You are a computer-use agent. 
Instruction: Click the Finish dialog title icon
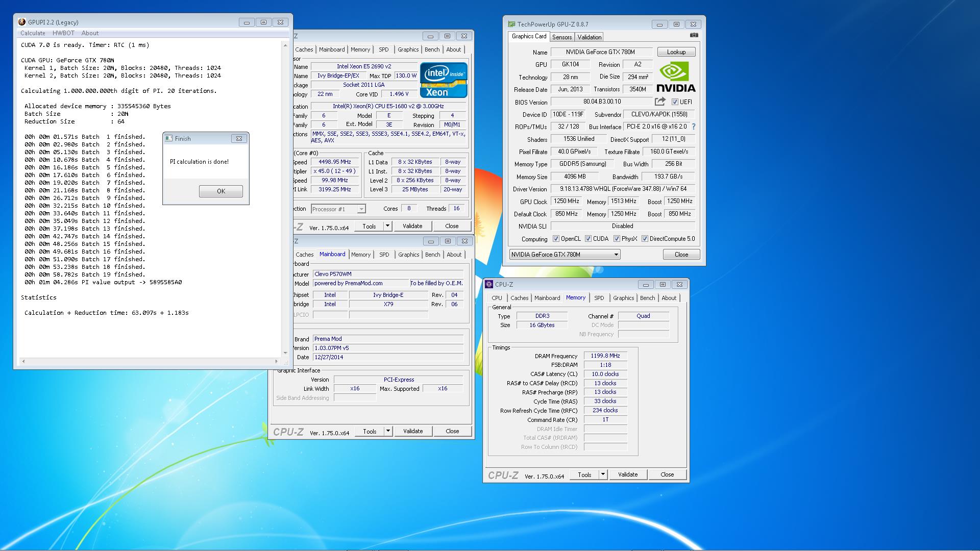(x=169, y=138)
